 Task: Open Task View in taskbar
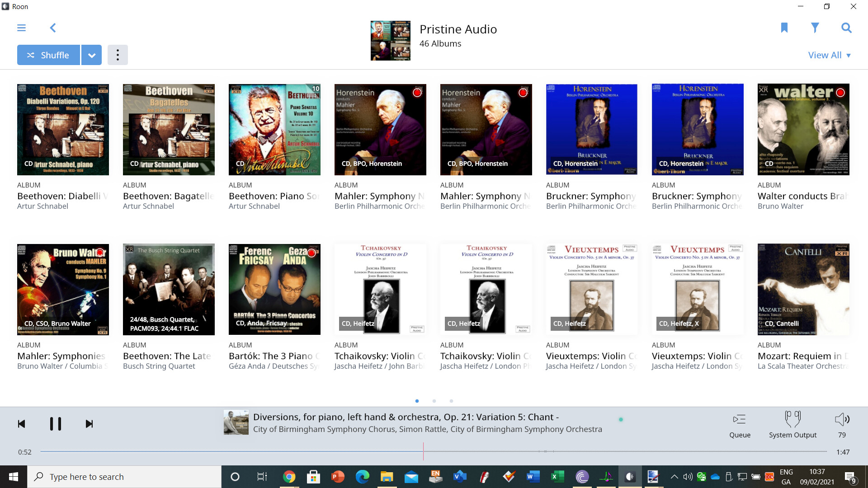[262, 477]
